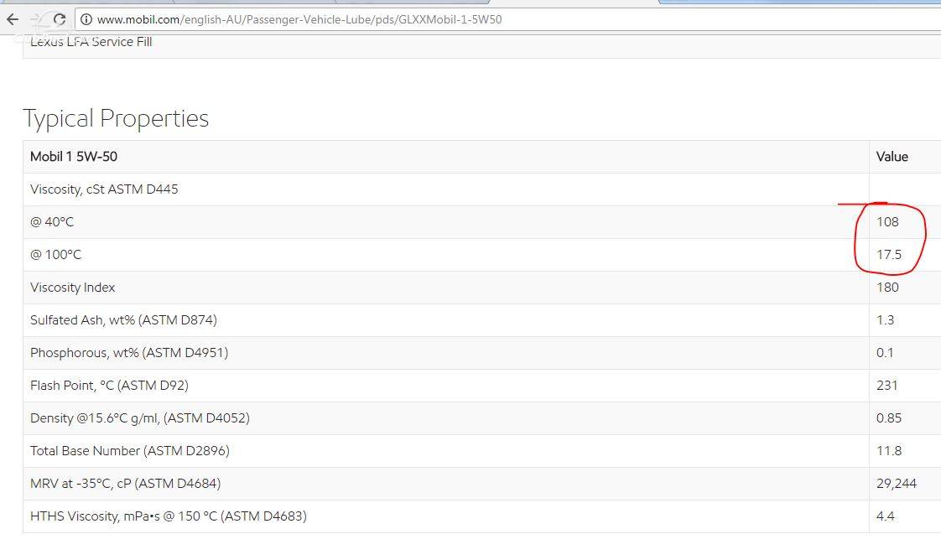This screenshot has height=560, width=941.
Task: Select the Density value 0.85
Action: [889, 417]
